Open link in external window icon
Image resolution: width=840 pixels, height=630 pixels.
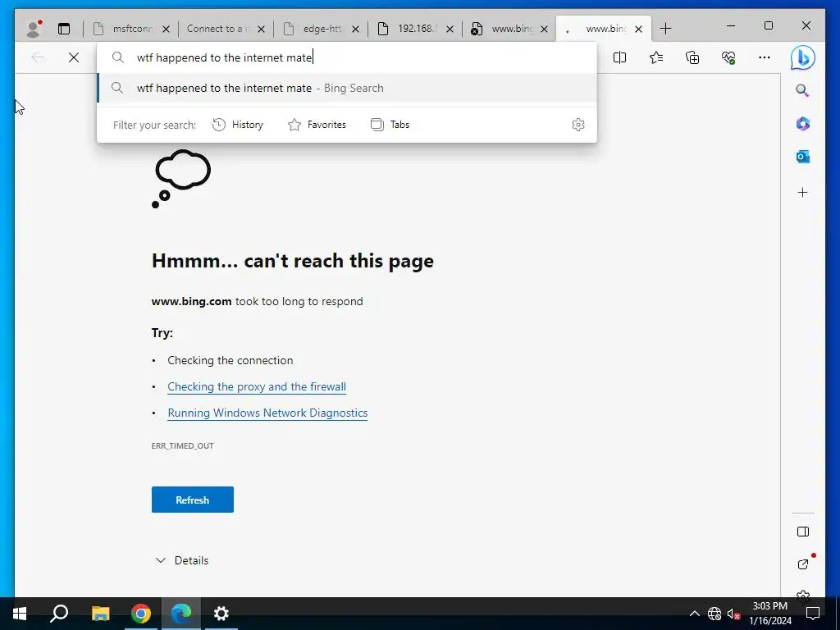pyautogui.click(x=803, y=564)
